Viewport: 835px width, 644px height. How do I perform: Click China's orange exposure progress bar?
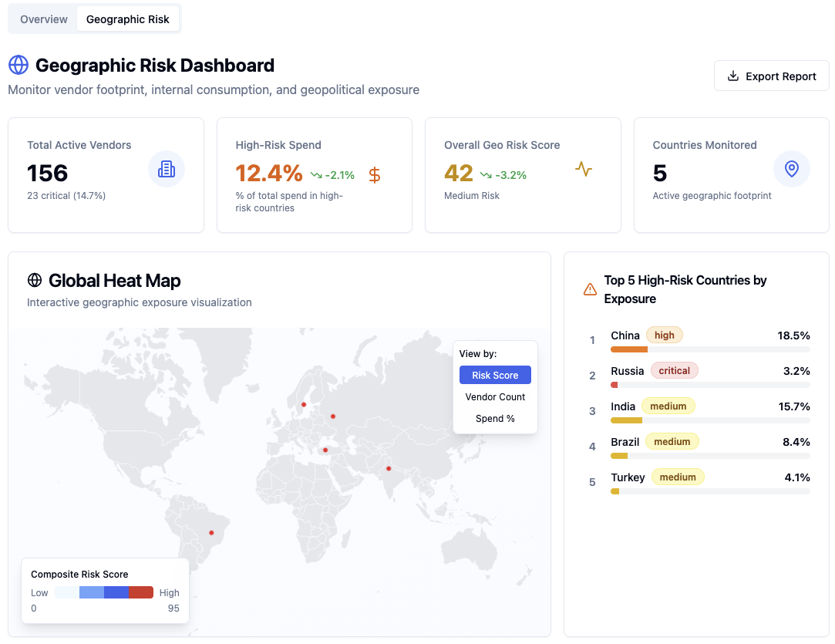click(629, 349)
